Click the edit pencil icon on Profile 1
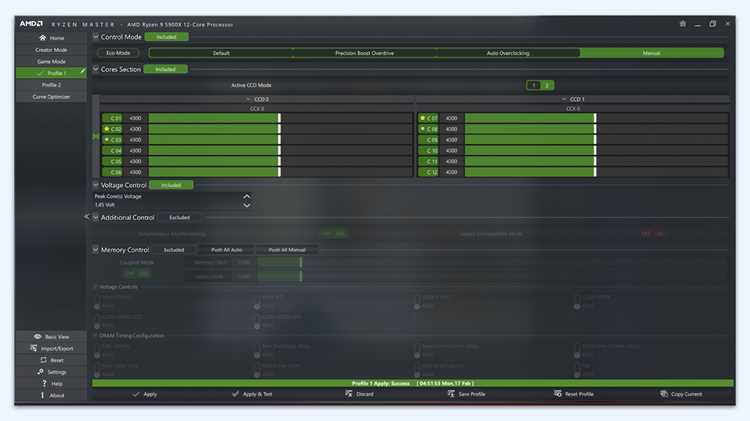 [x=83, y=72]
